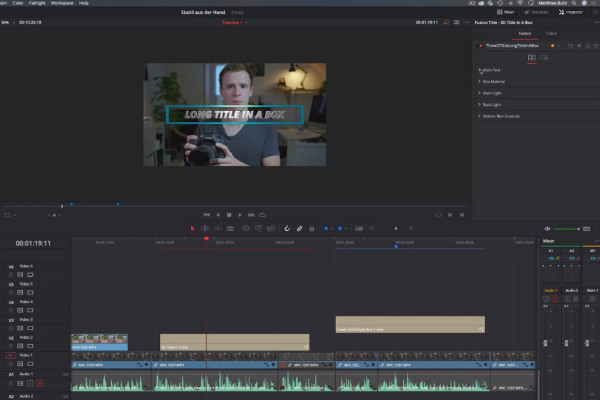Open the viewer transform overlay tool
The width and height of the screenshot is (600, 400).
pos(8,215)
